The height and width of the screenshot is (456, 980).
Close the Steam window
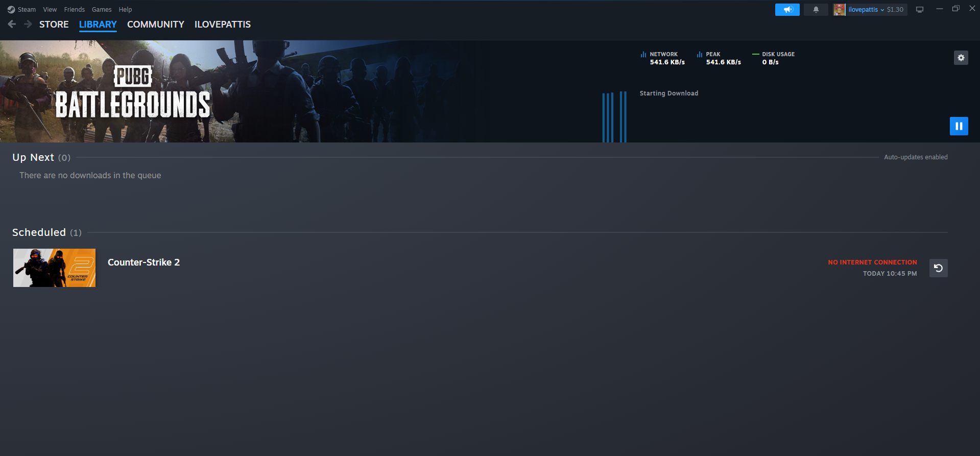[972, 9]
